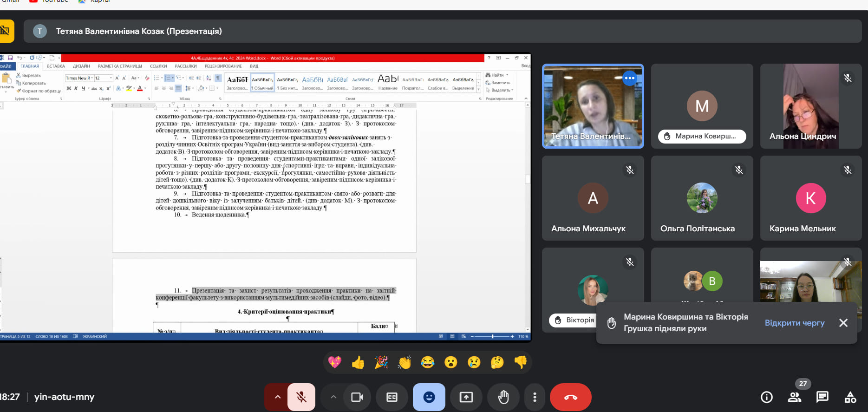
Task: Open the change case Aa dropdown
Action: pyautogui.click(x=135, y=78)
